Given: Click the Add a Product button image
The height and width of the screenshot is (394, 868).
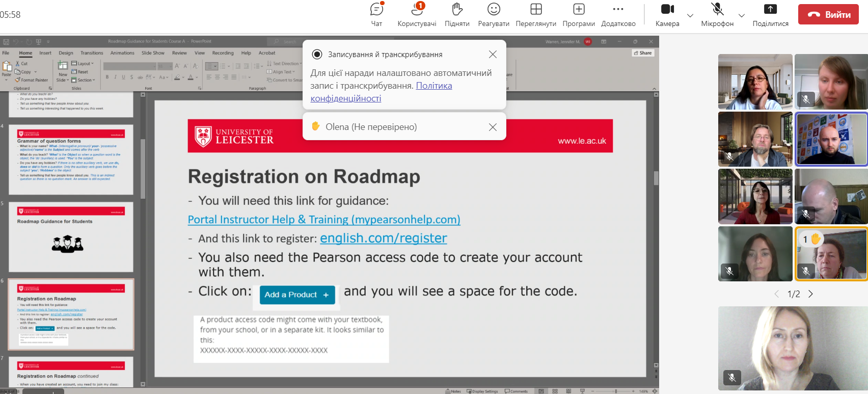Looking at the screenshot, I should tap(297, 295).
